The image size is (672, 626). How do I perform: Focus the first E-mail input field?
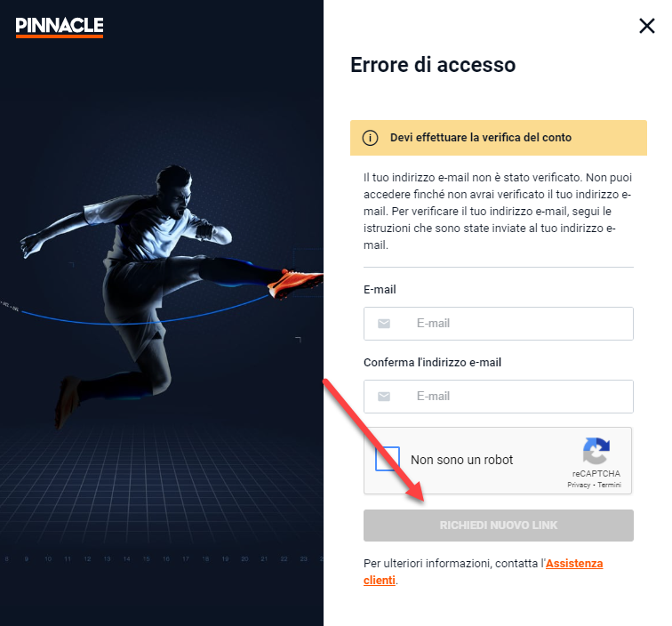[499, 324]
